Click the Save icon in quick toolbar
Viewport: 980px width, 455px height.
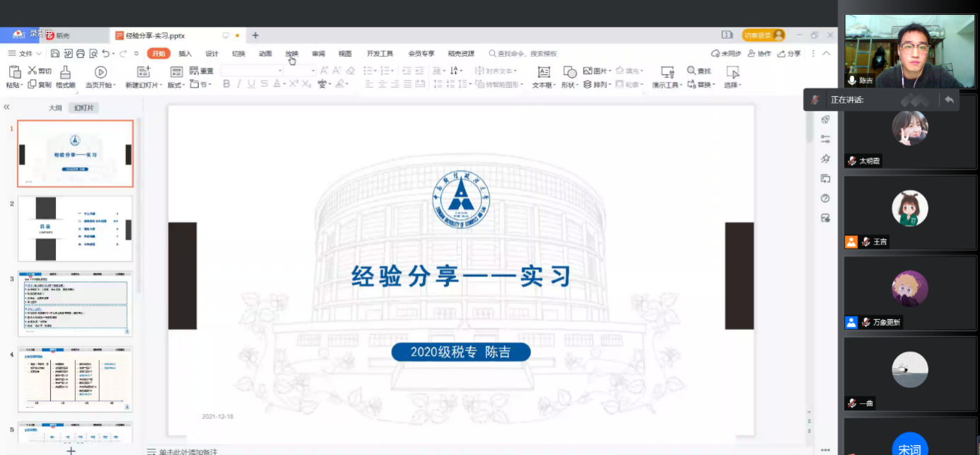coord(55,54)
